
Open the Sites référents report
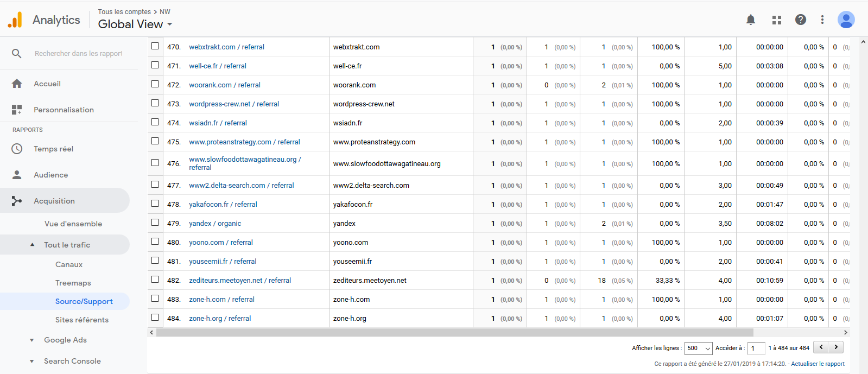pyautogui.click(x=82, y=320)
